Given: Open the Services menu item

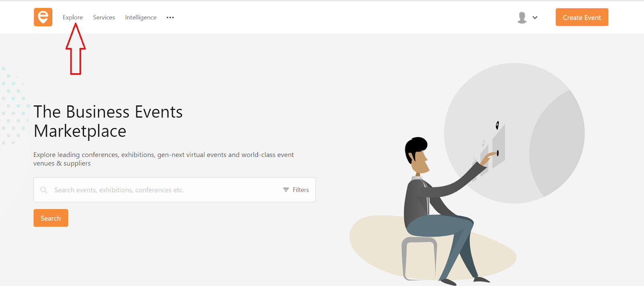Looking at the screenshot, I should click(x=104, y=17).
